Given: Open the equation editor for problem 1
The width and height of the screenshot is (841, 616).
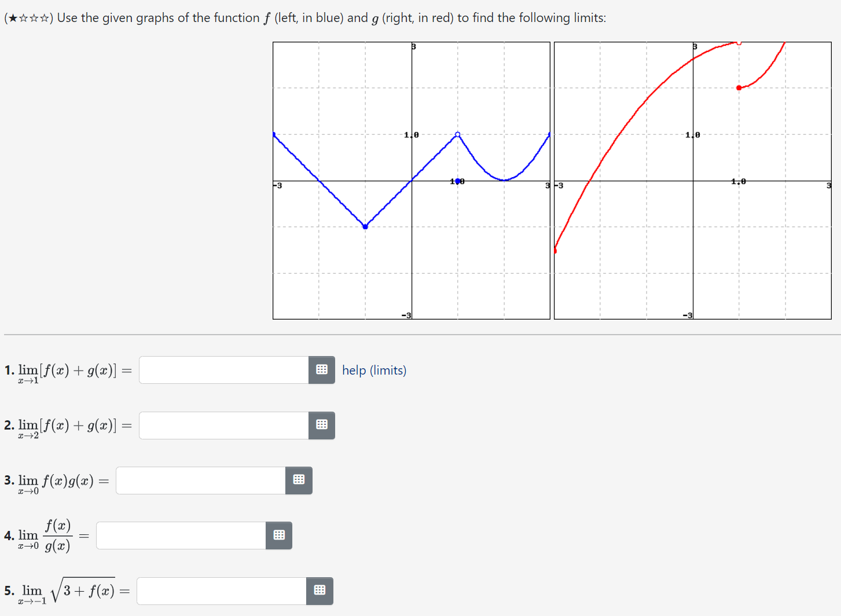Looking at the screenshot, I should click(x=322, y=370).
